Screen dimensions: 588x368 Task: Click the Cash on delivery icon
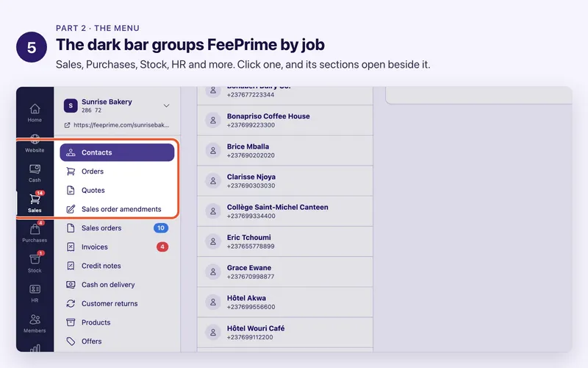point(71,285)
